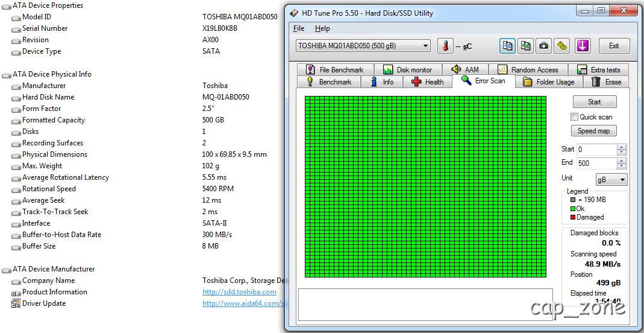Start the error scan with Start button
Screen dimensions: 644x333
pos(595,102)
